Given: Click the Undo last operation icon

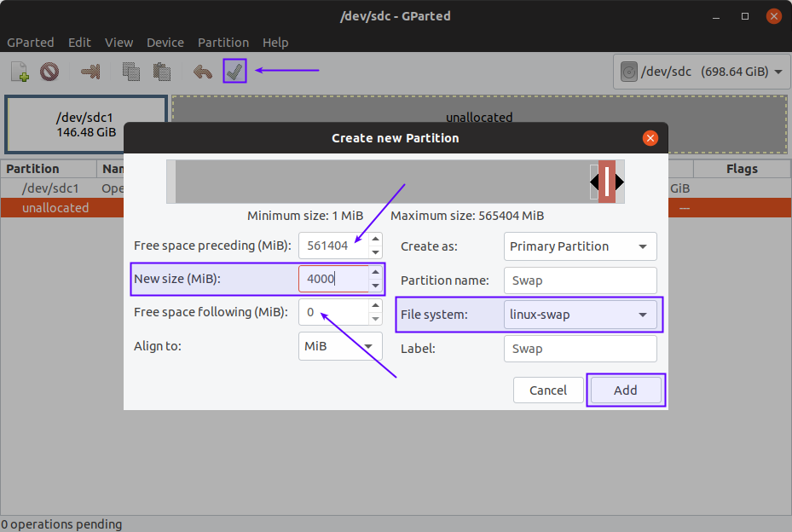Looking at the screenshot, I should (202, 72).
